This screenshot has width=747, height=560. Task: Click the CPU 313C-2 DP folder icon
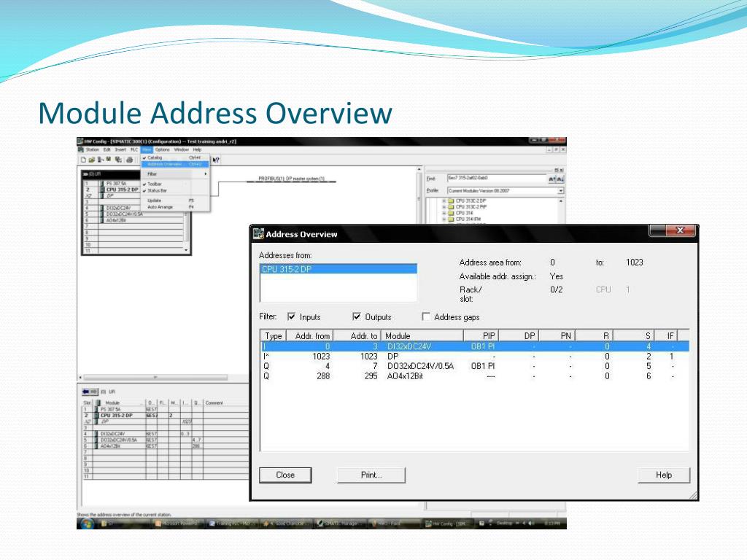click(451, 201)
